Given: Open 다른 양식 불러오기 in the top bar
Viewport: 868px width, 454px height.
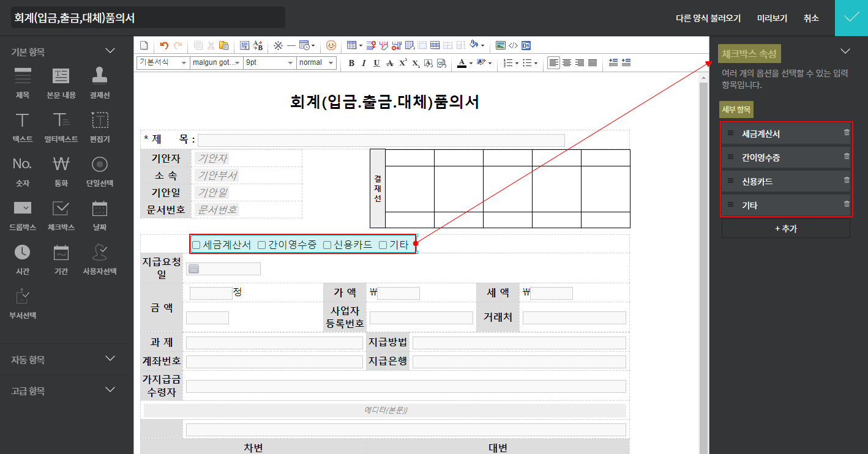Looking at the screenshot, I should tap(708, 18).
